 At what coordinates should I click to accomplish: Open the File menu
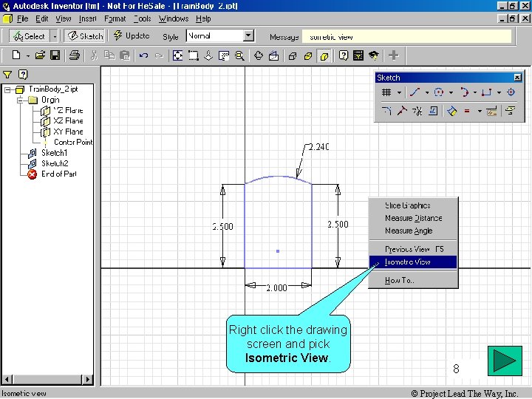22,18
